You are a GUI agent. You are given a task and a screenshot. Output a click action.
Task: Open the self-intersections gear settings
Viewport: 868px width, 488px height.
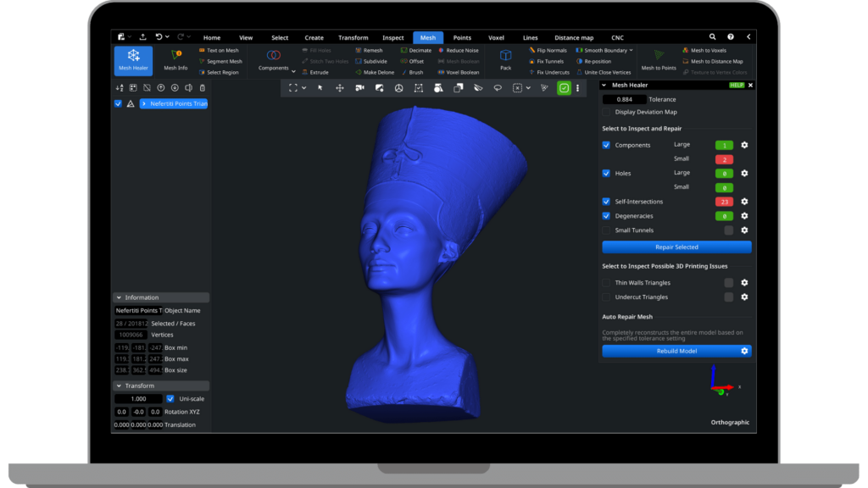[x=744, y=202]
